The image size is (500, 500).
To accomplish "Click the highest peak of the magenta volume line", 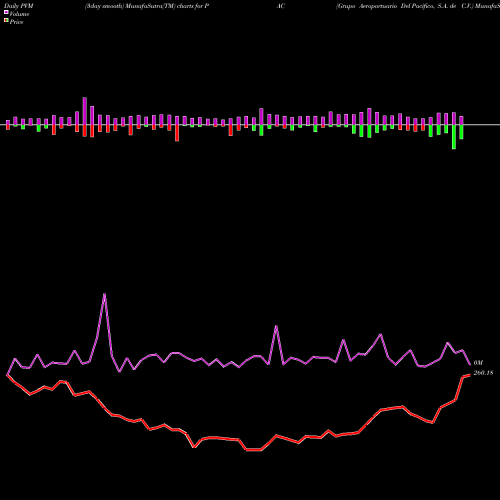I will pyautogui.click(x=105, y=294).
